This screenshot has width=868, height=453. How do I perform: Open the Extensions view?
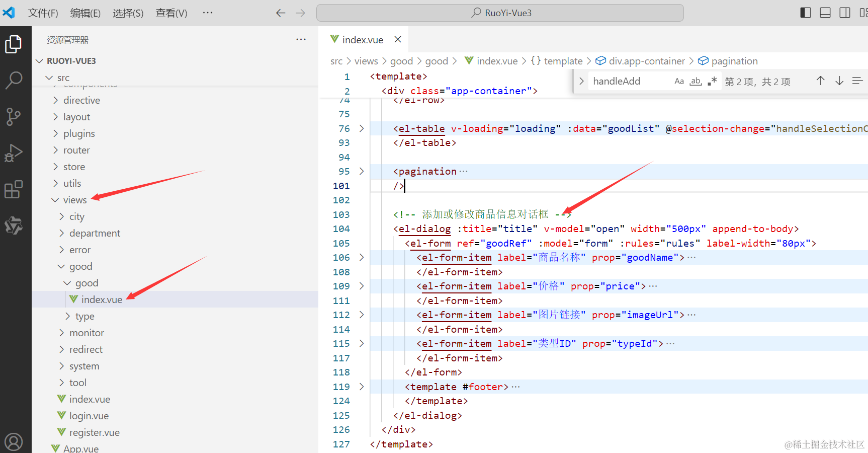(14, 189)
